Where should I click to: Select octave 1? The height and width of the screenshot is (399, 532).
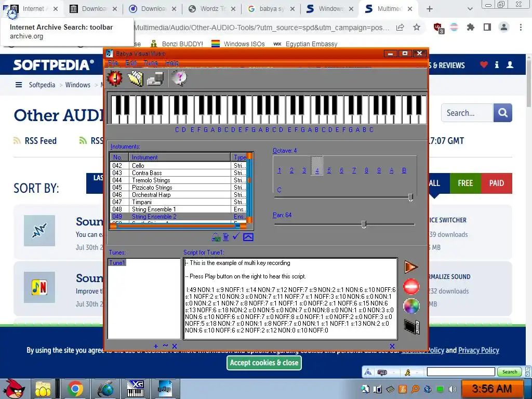279,170
